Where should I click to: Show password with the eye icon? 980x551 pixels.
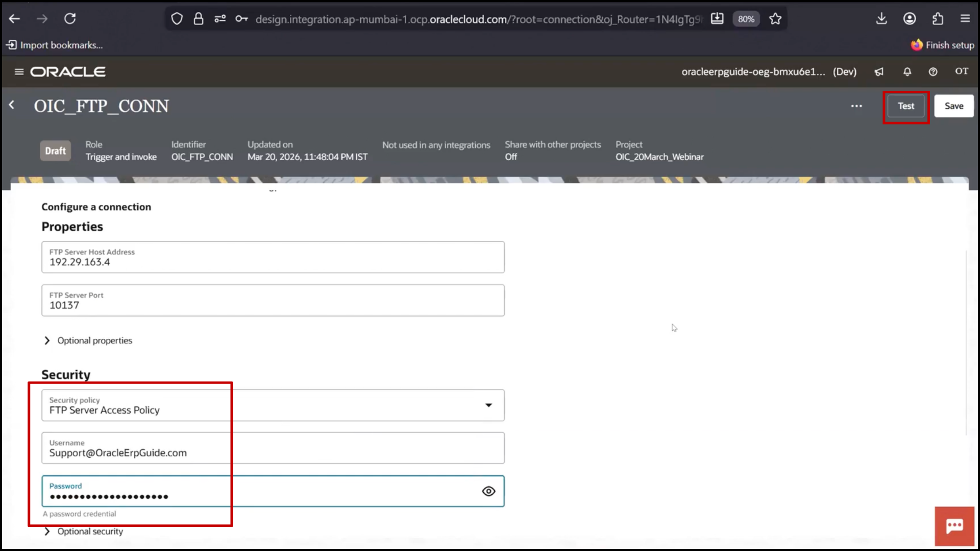488,491
